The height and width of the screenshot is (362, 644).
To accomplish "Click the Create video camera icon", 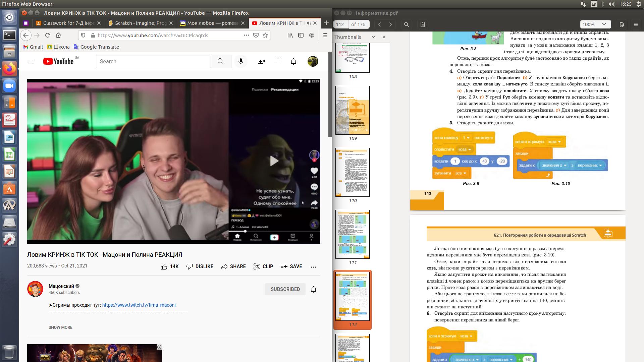I will pos(261,61).
